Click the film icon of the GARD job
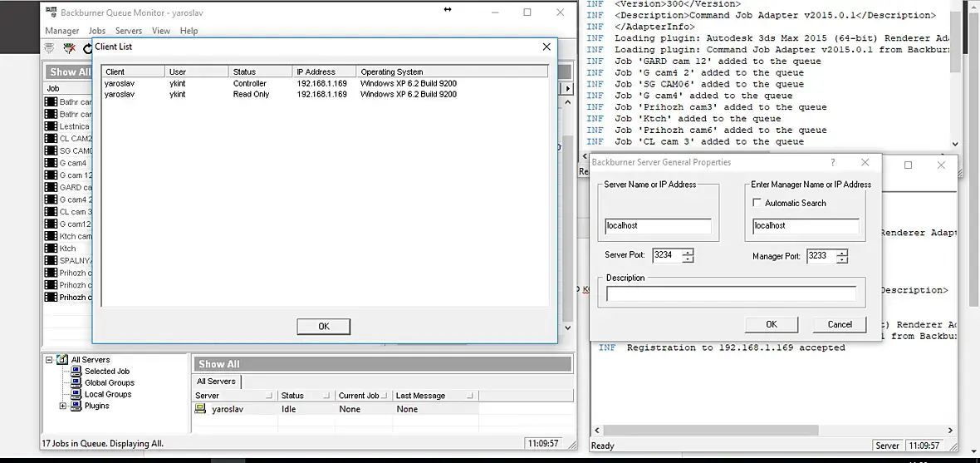The image size is (980, 463). click(x=51, y=187)
